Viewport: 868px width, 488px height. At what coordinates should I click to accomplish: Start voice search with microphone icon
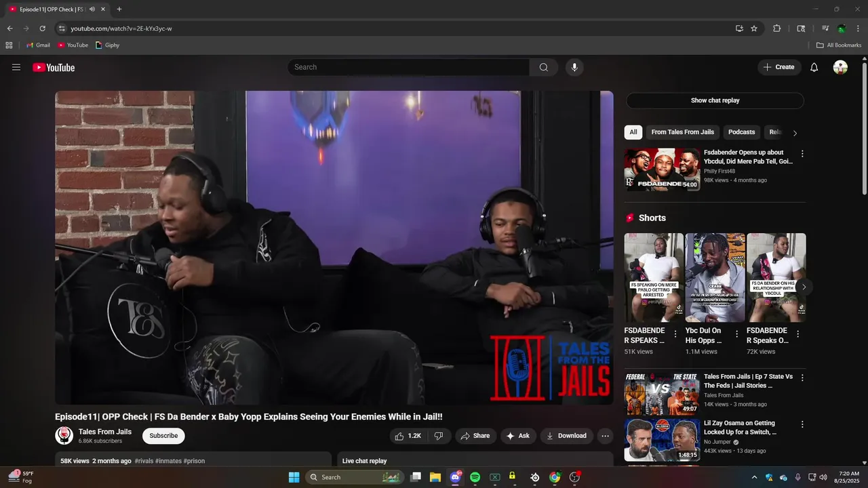click(574, 67)
